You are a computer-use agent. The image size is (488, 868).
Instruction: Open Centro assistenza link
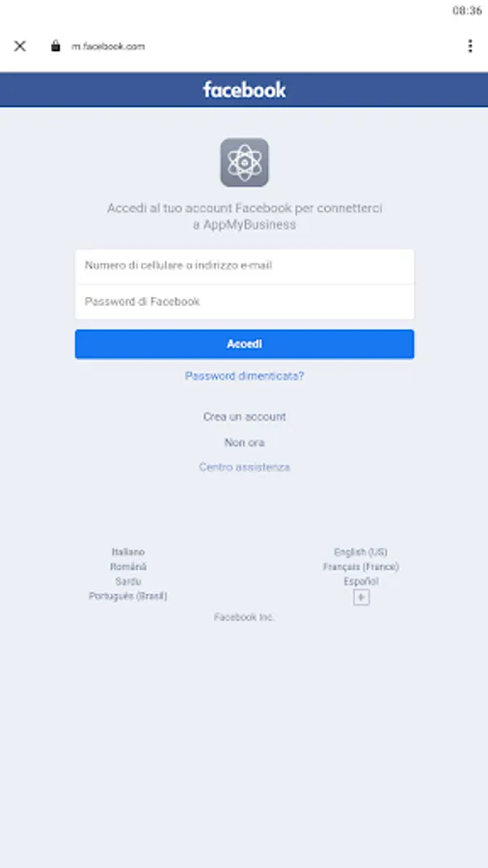245,467
